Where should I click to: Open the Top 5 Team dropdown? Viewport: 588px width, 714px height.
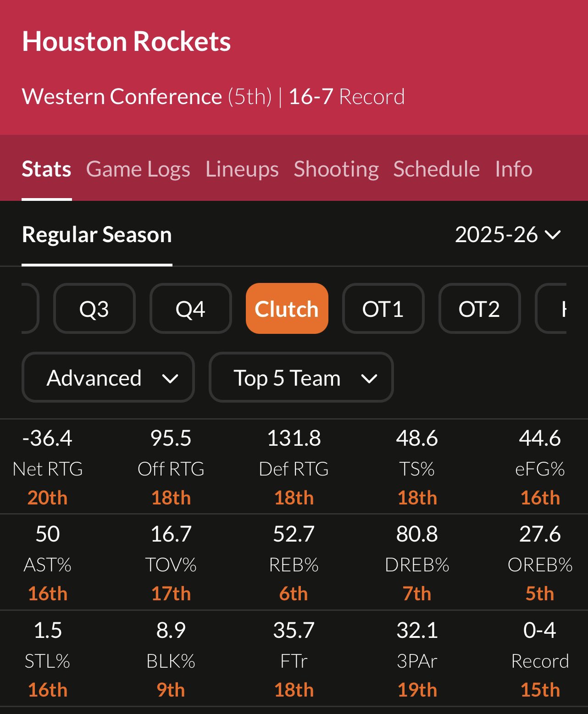click(301, 377)
